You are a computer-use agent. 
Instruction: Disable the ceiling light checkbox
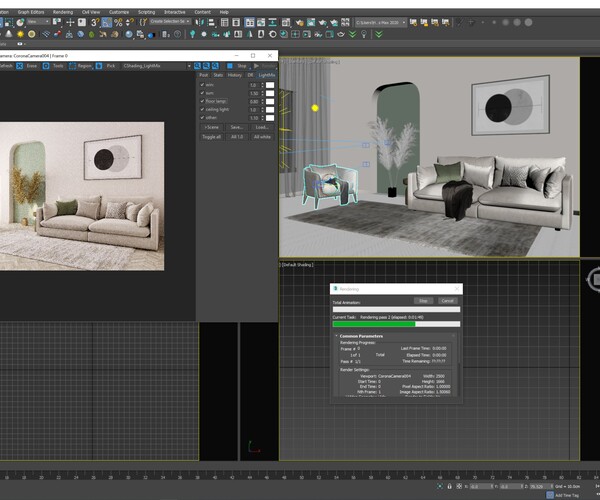[202, 109]
